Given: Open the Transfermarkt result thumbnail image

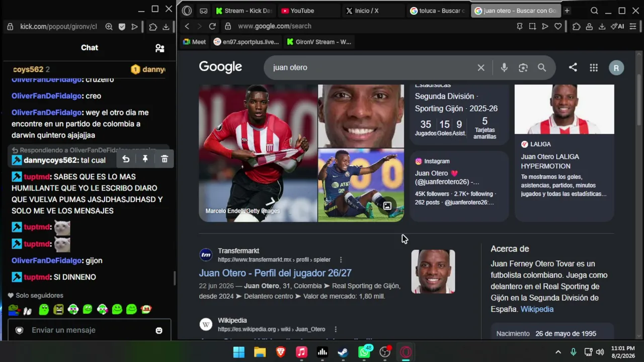Looking at the screenshot, I should 433,271.
